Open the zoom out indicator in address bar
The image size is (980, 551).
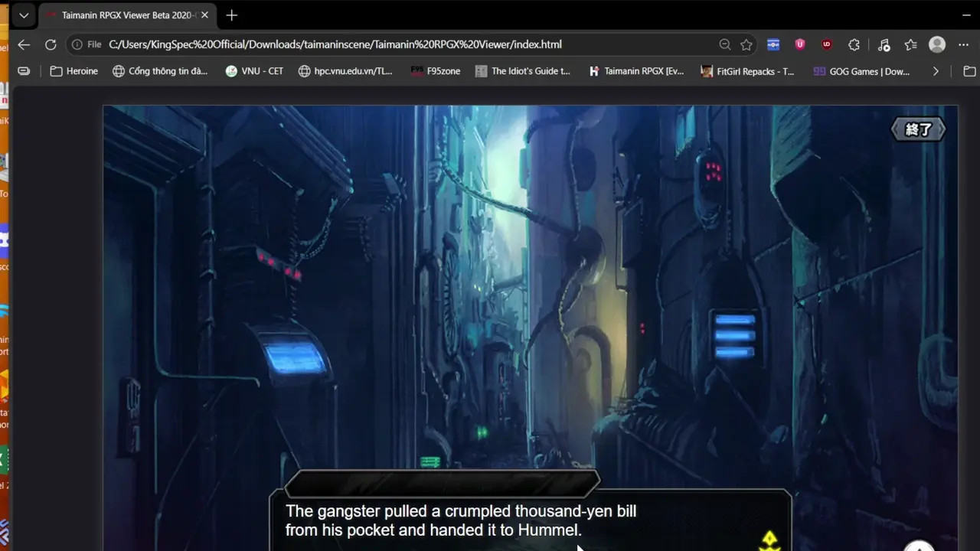(x=725, y=44)
